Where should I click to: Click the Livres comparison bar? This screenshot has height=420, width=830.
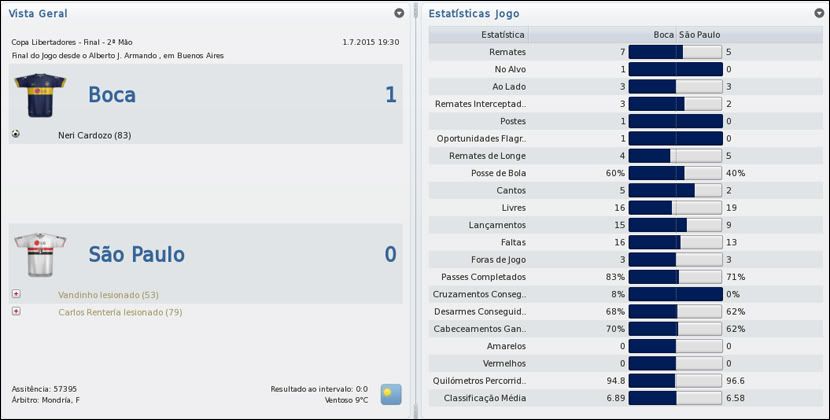675,208
